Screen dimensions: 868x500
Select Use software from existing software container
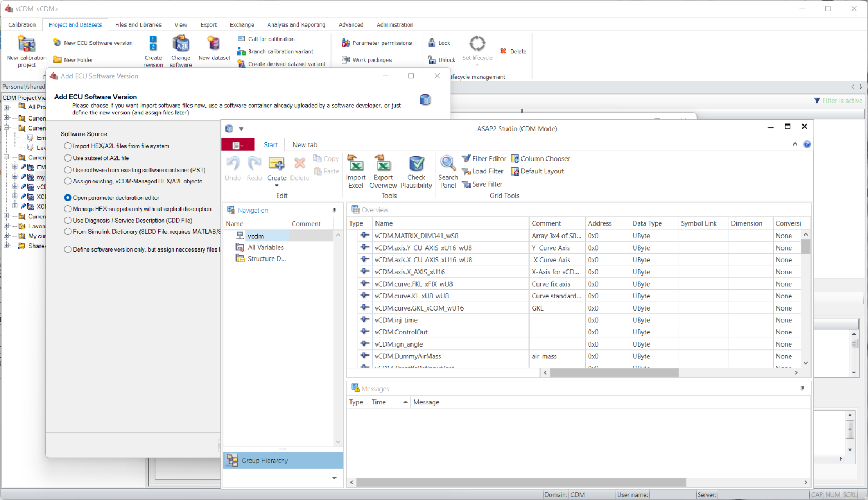(x=68, y=170)
